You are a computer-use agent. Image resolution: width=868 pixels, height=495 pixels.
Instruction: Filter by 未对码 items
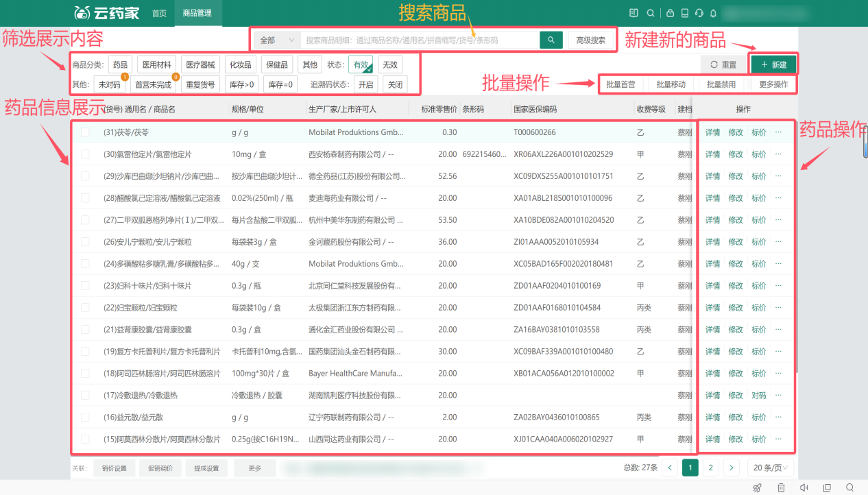point(109,85)
